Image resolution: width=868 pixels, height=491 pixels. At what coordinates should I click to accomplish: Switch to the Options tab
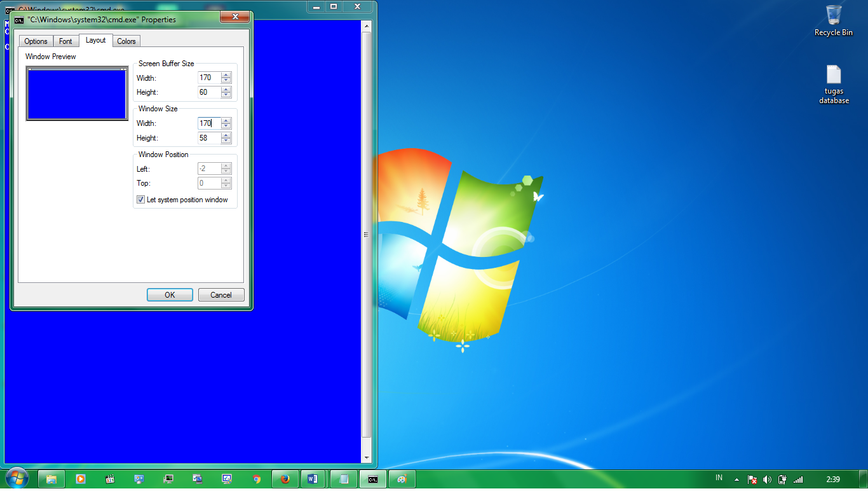click(36, 41)
